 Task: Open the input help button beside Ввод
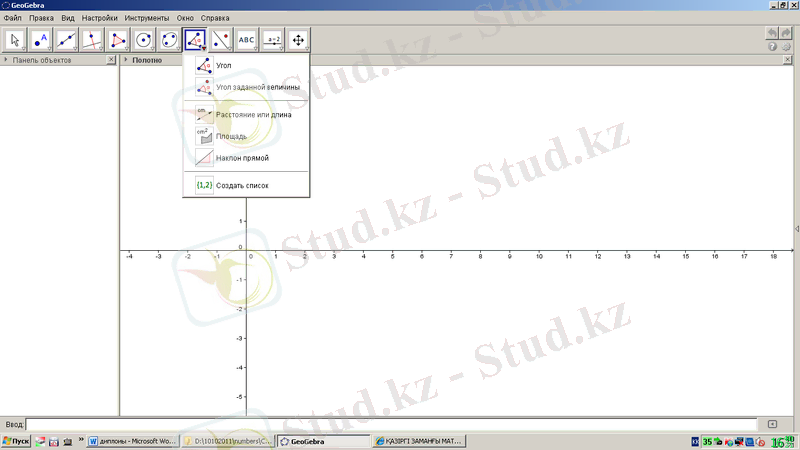[772, 424]
